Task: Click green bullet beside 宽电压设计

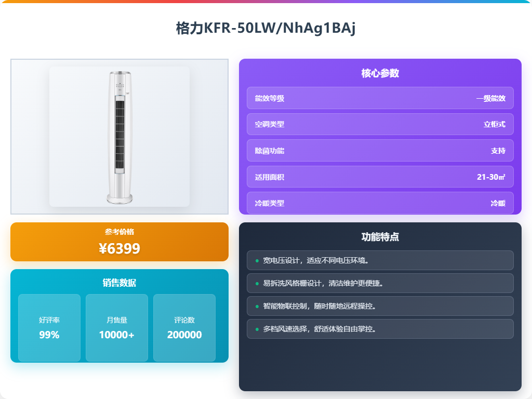Action: tap(257, 261)
